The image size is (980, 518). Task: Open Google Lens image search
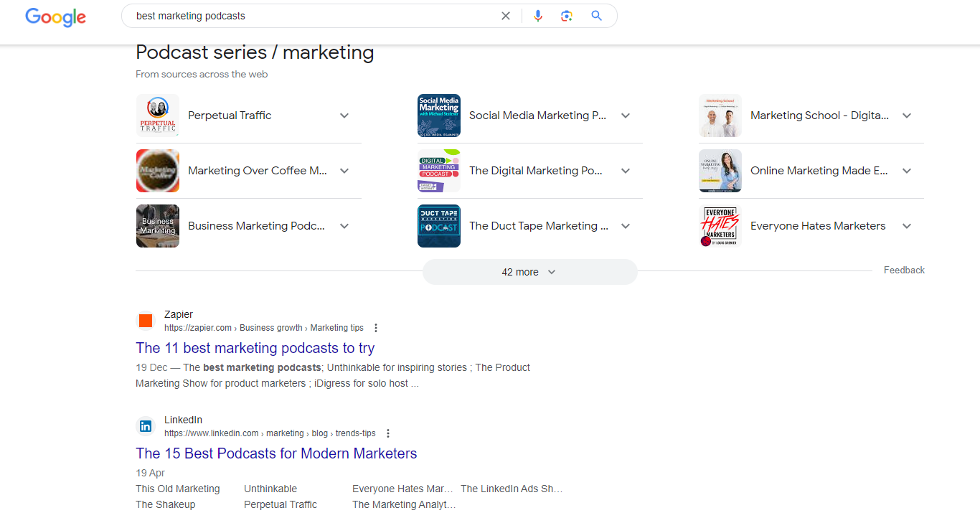567,16
